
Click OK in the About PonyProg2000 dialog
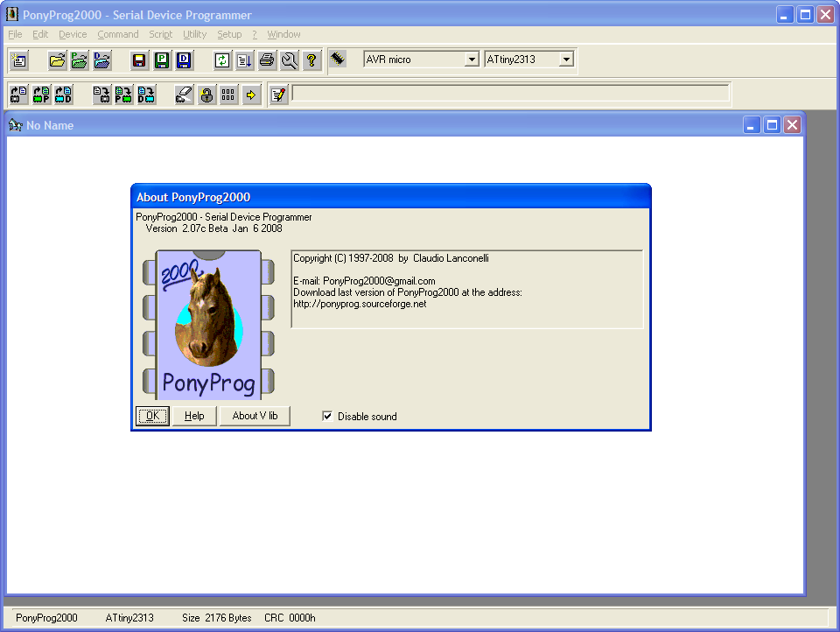tap(152, 416)
